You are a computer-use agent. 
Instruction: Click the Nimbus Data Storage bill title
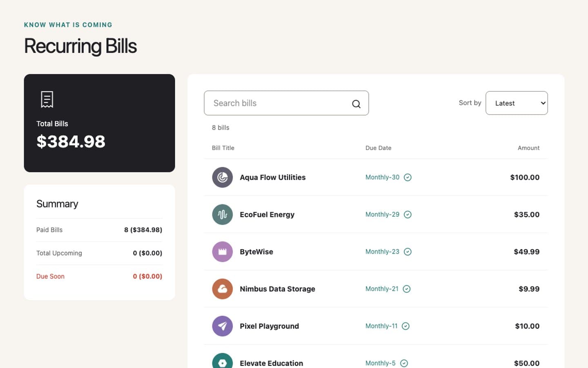(278, 289)
